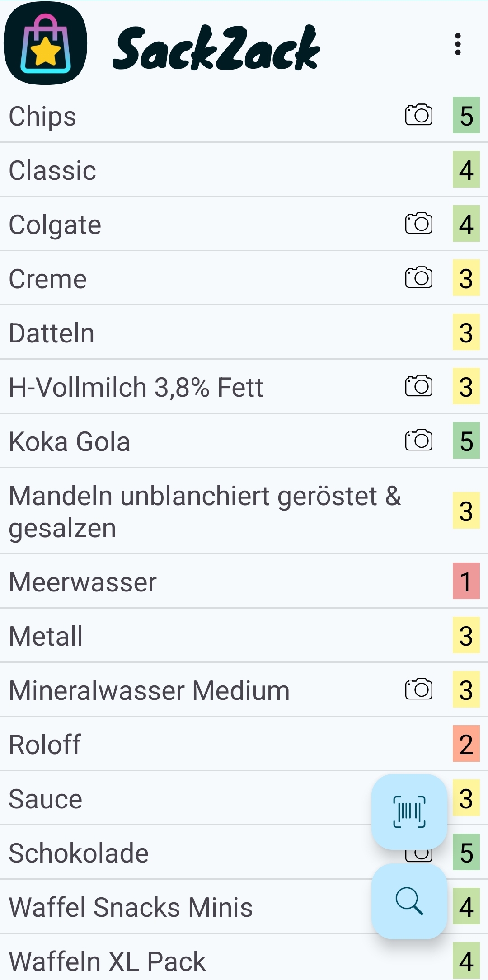
Task: Tap camera icon on H-Vollmilch row
Action: (419, 386)
